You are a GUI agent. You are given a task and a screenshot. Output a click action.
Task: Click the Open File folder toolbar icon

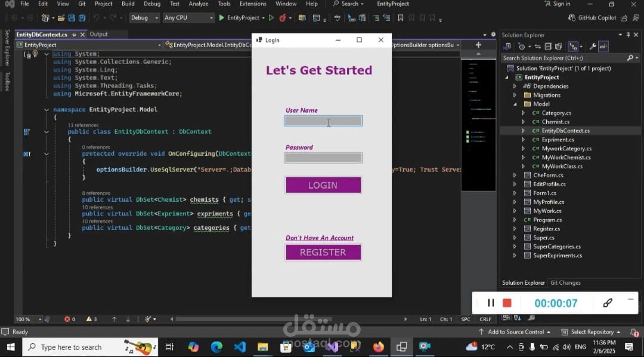point(61,18)
